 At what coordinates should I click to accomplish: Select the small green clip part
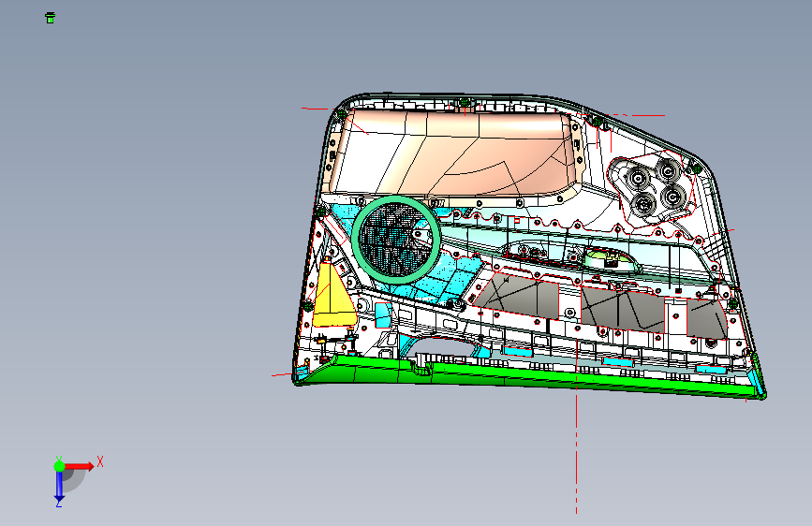point(50,18)
